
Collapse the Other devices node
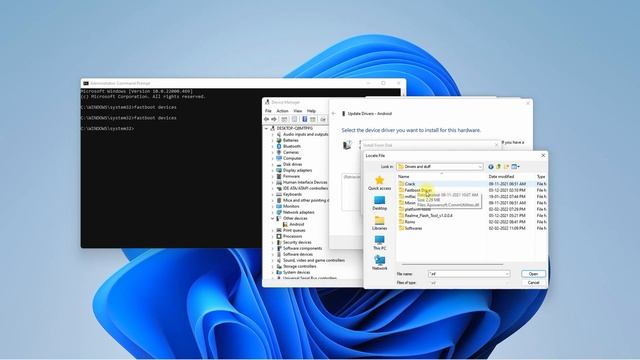pos(273,218)
